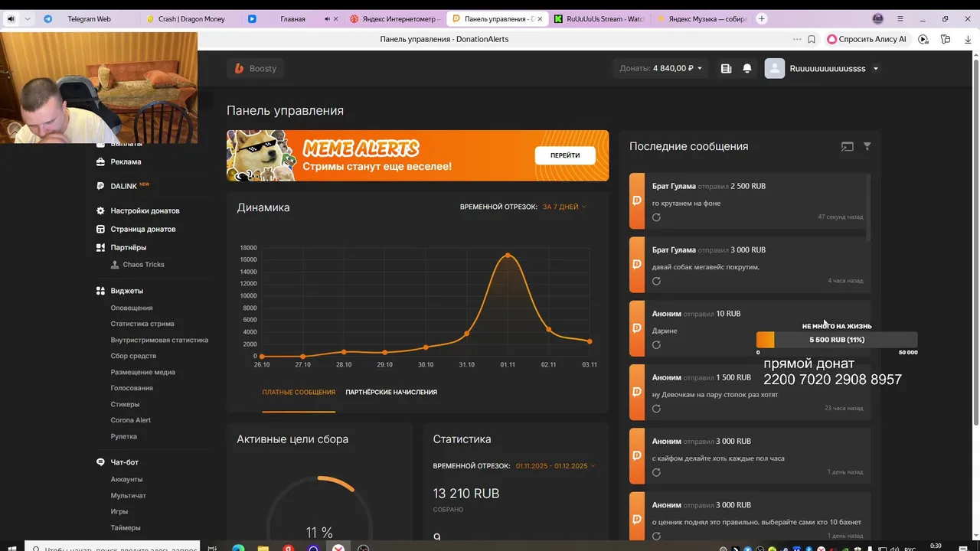Screen dimensions: 980x551
Task: Go to Рулетка widget
Action: pos(124,436)
